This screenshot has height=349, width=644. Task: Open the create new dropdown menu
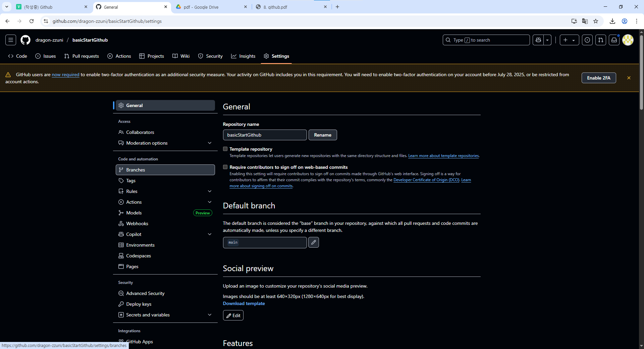tap(569, 40)
